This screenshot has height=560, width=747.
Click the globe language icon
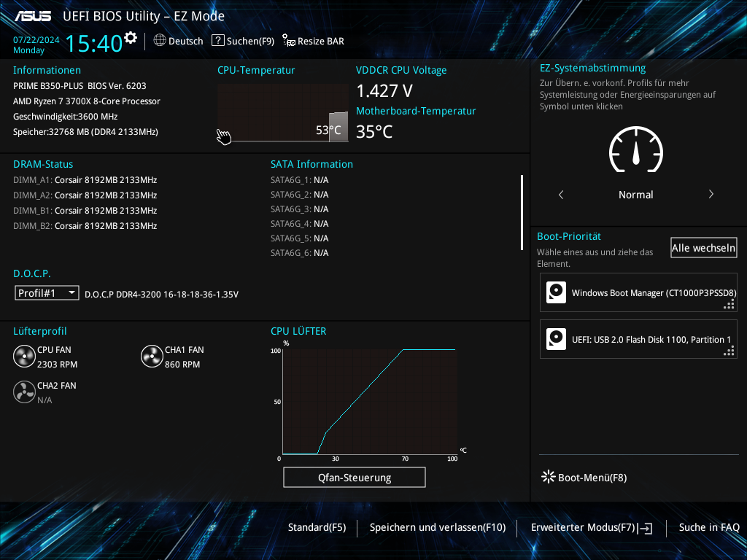[x=160, y=41]
